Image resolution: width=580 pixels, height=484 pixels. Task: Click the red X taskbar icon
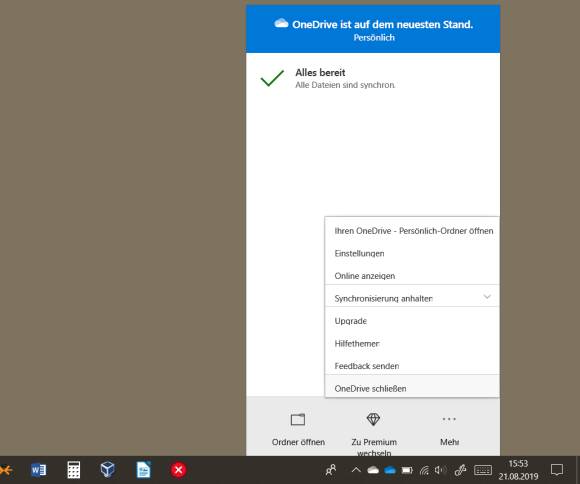point(178,470)
